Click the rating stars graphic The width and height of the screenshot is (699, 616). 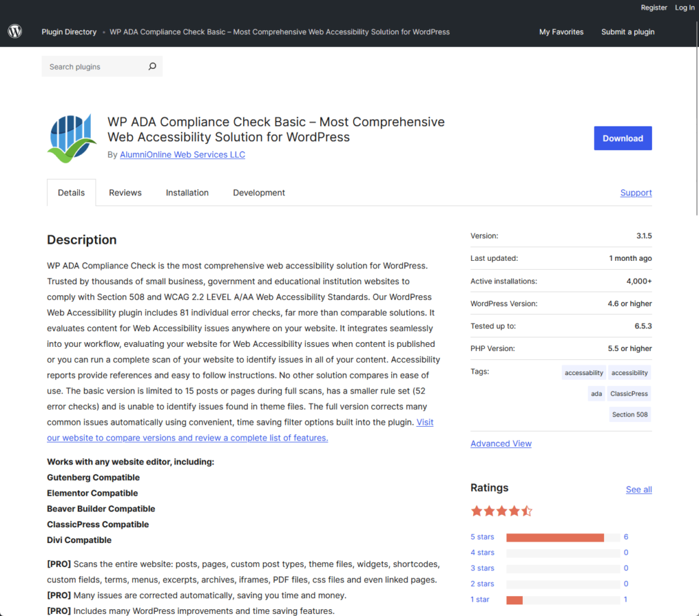[502, 511]
